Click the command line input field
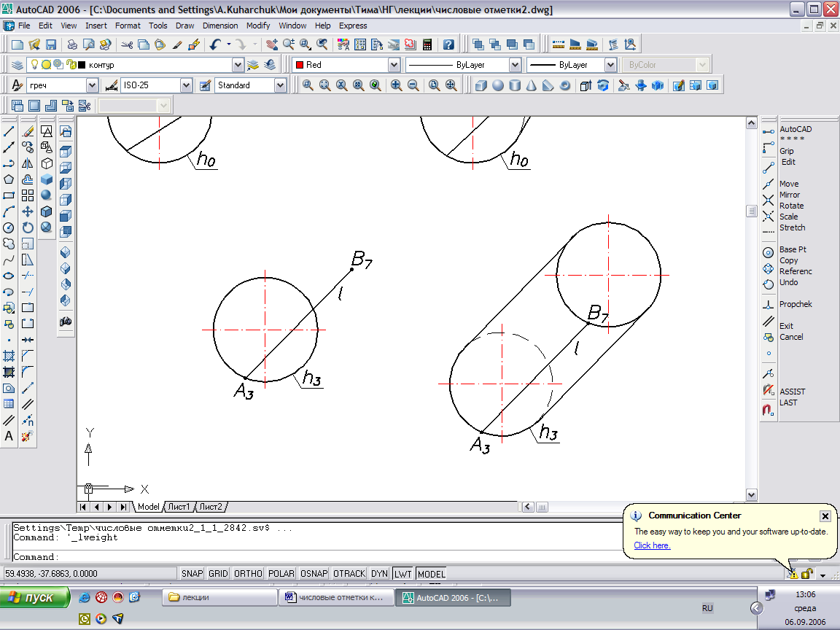 [x=316, y=557]
